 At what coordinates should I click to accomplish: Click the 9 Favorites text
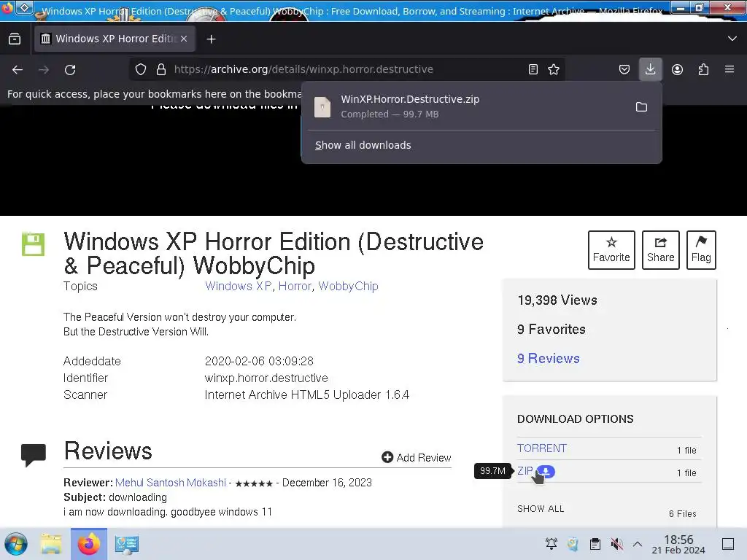coord(551,330)
